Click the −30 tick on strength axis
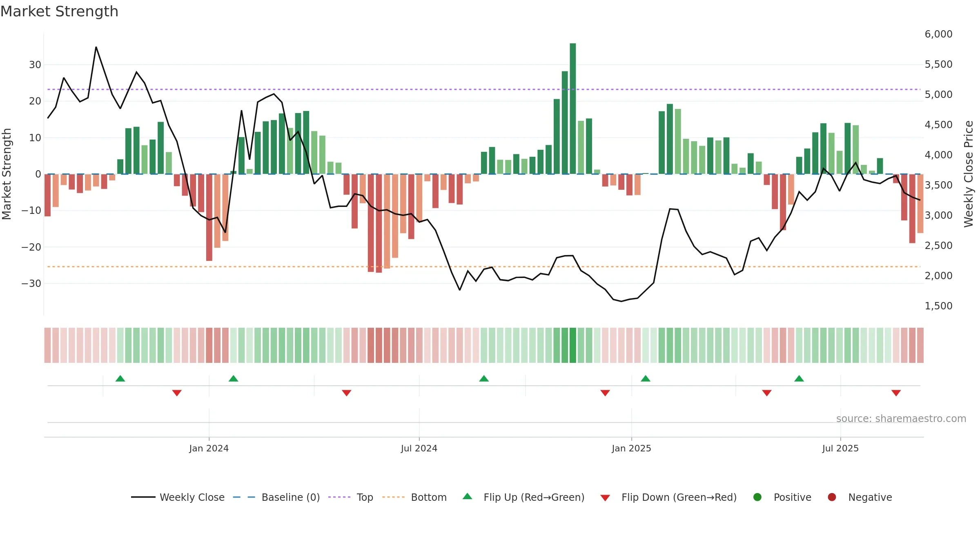980x551 pixels. click(x=31, y=283)
